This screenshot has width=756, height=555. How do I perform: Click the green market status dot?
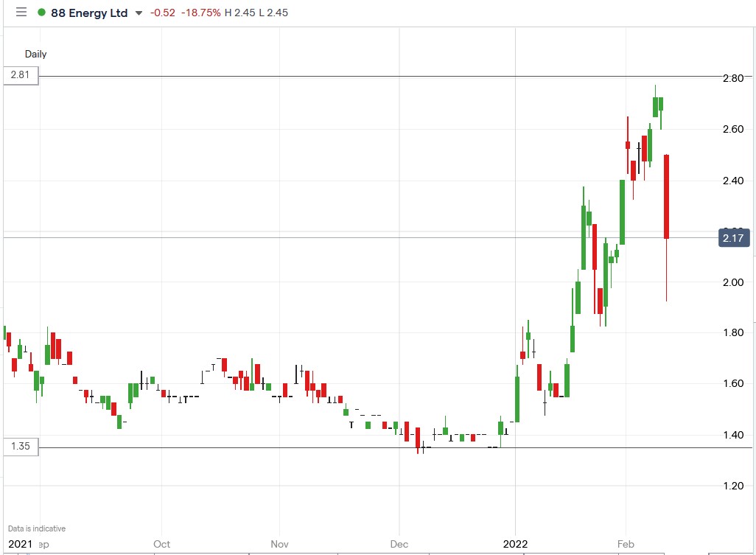[42, 13]
